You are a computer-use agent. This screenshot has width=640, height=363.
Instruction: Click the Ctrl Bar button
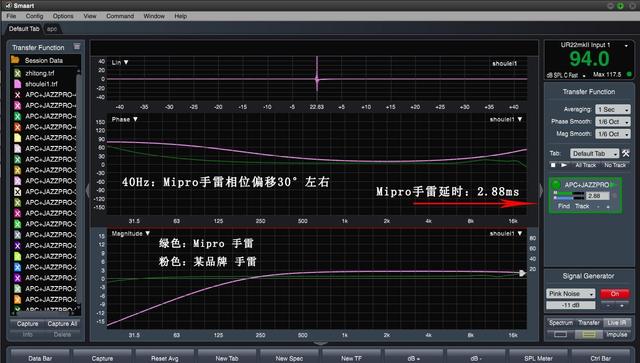600,358
